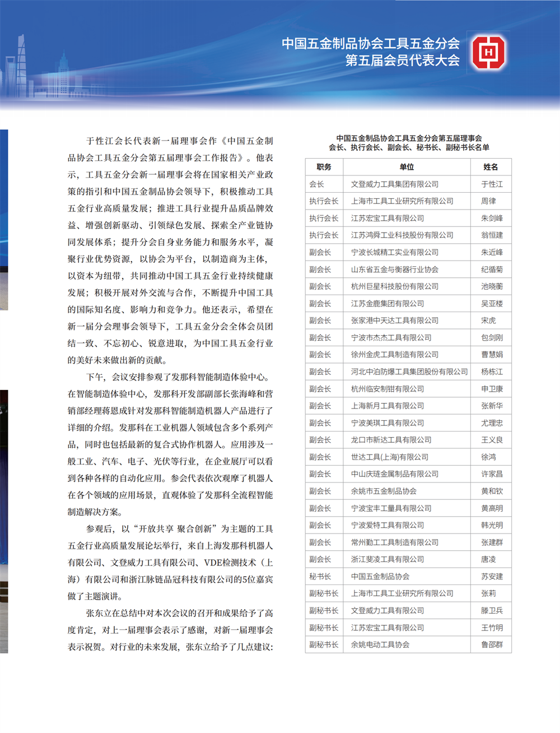Select the name cell '曹慧娟'
Viewport: 560px width, 733px height.
click(492, 355)
